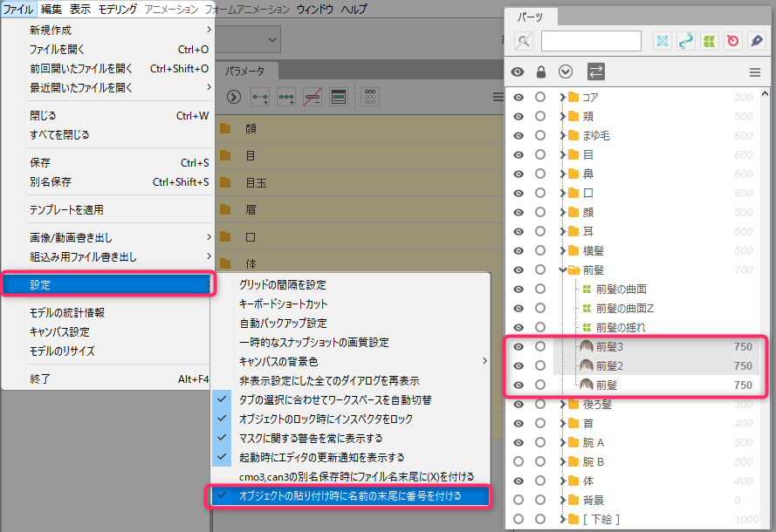This screenshot has width=776, height=532.
Task: Choose 新規作成 from the File menu
Action: coord(108,31)
